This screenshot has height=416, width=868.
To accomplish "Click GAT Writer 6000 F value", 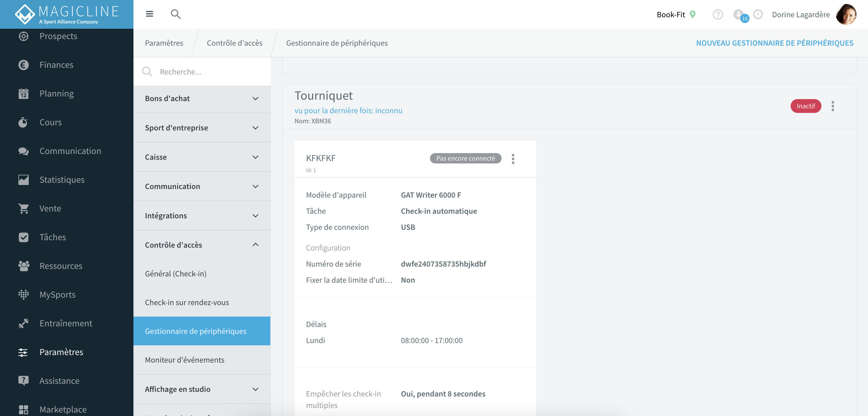I will click(x=431, y=195).
